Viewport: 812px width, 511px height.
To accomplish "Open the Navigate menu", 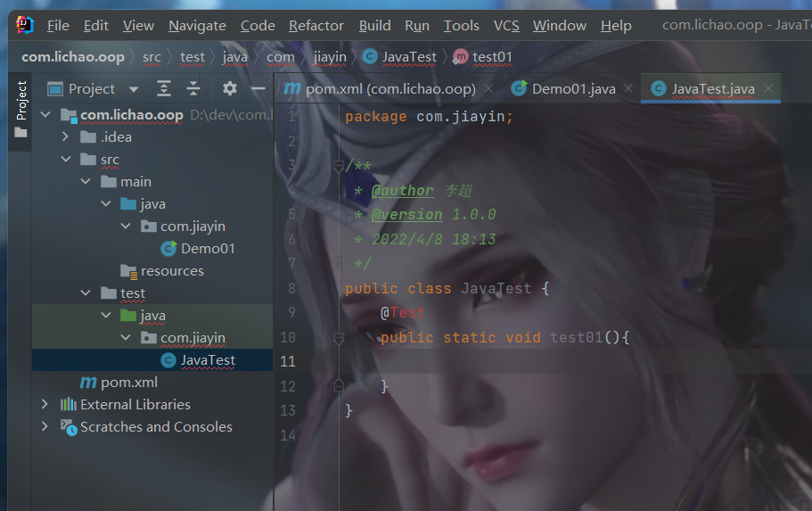I will tap(197, 25).
